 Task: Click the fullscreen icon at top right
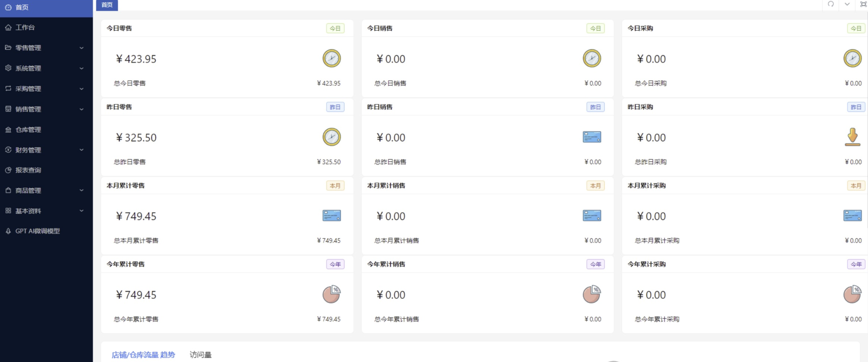(863, 4)
